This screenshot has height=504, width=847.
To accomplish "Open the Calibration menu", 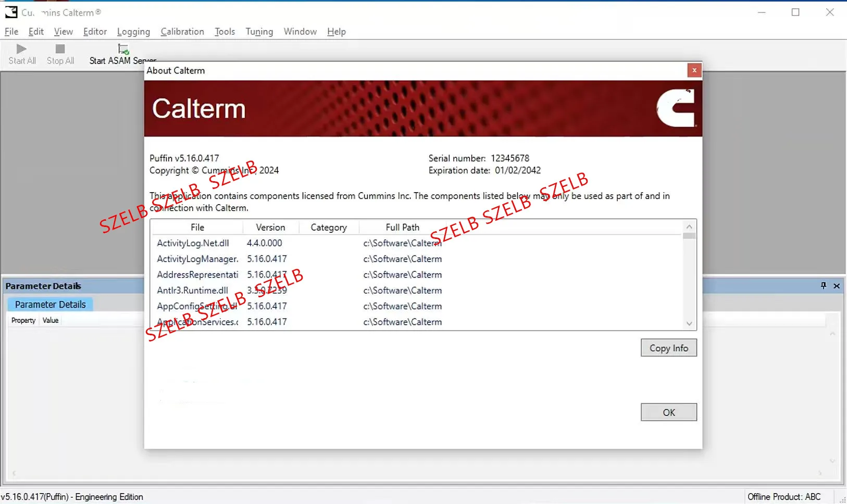I will (x=182, y=32).
